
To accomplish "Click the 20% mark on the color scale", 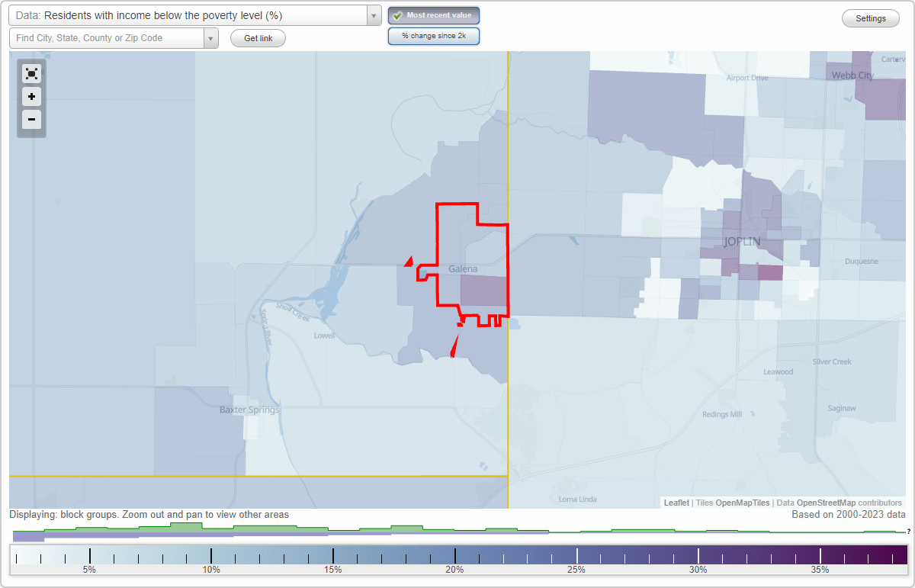I will pyautogui.click(x=454, y=554).
